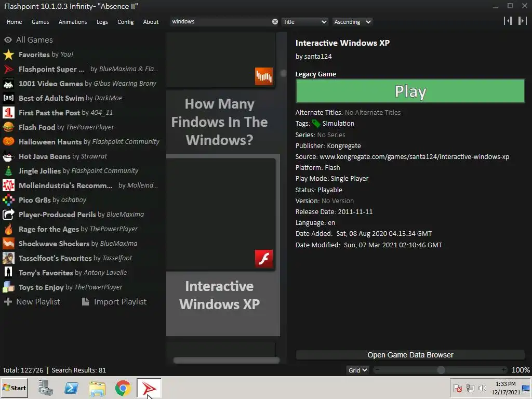
Task: Select Tasselfoot's Favorites avatar icon
Action: 8,258
